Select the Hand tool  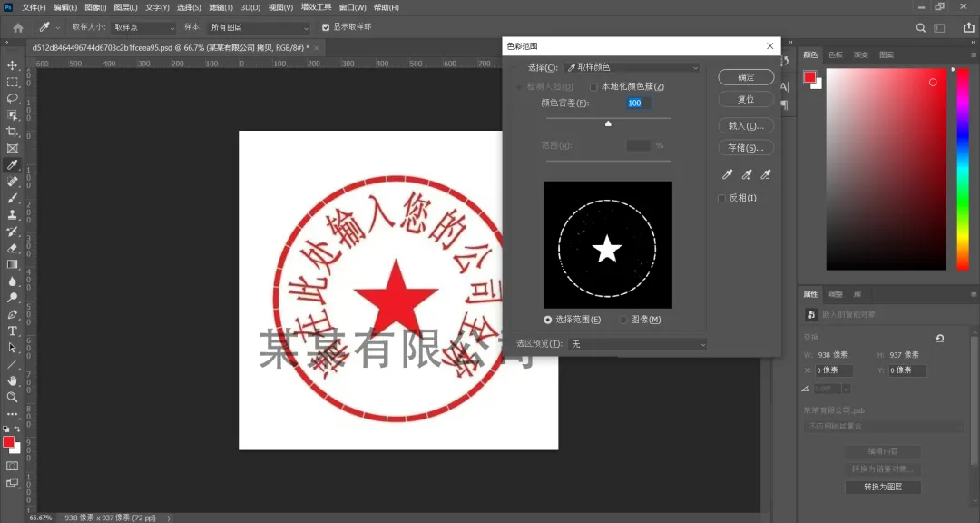tap(12, 380)
